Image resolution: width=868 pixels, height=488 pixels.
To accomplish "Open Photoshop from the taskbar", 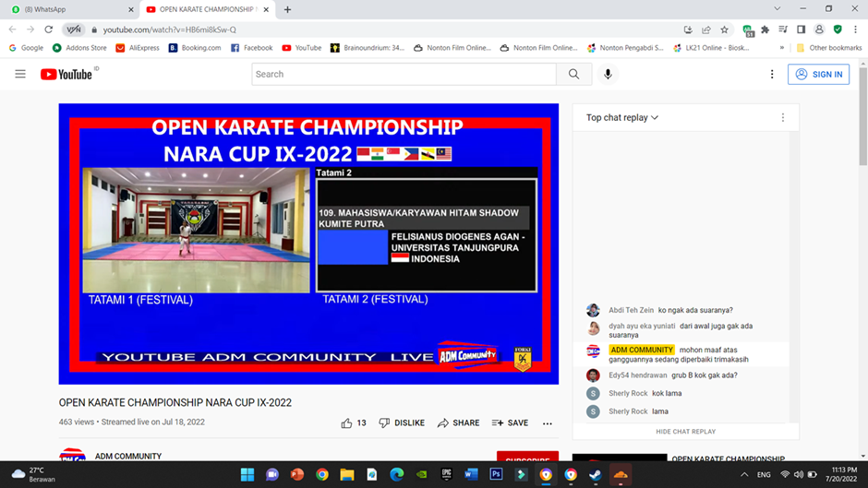I will pyautogui.click(x=496, y=474).
